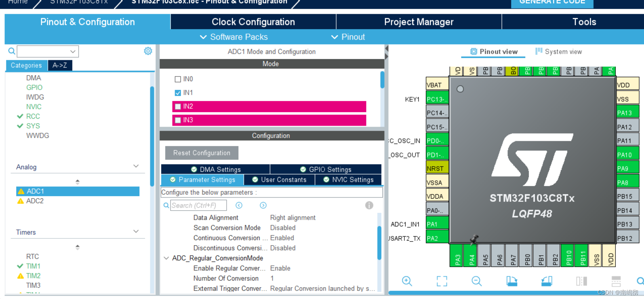The height and width of the screenshot is (299, 644).
Task: Click the GENERATE CODE button
Action: click(552, 3)
